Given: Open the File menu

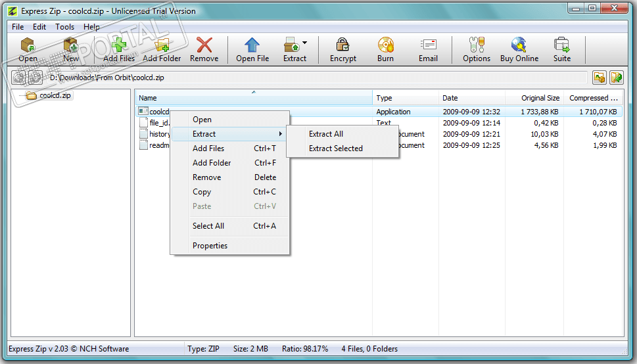Looking at the screenshot, I should (18, 27).
